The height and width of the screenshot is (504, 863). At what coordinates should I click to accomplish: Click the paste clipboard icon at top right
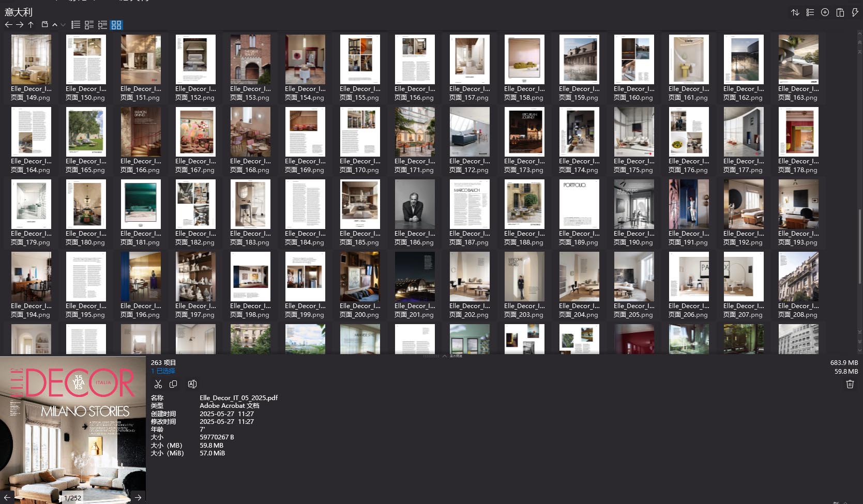[840, 12]
